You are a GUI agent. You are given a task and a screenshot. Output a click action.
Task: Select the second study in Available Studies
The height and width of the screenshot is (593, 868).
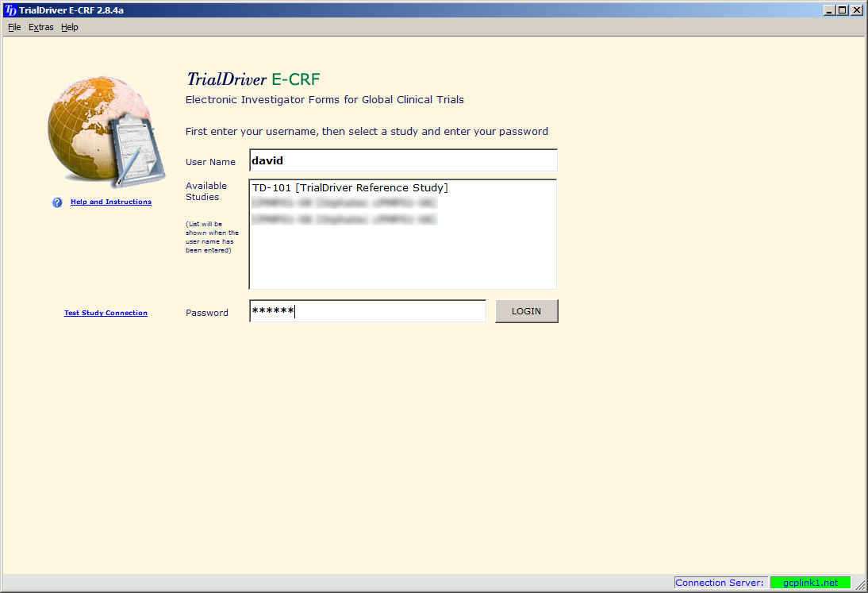click(x=344, y=203)
